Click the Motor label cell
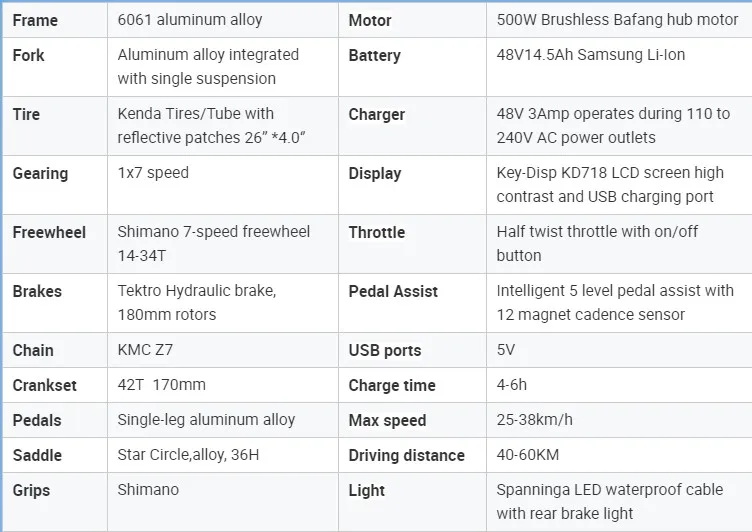 coord(370,20)
